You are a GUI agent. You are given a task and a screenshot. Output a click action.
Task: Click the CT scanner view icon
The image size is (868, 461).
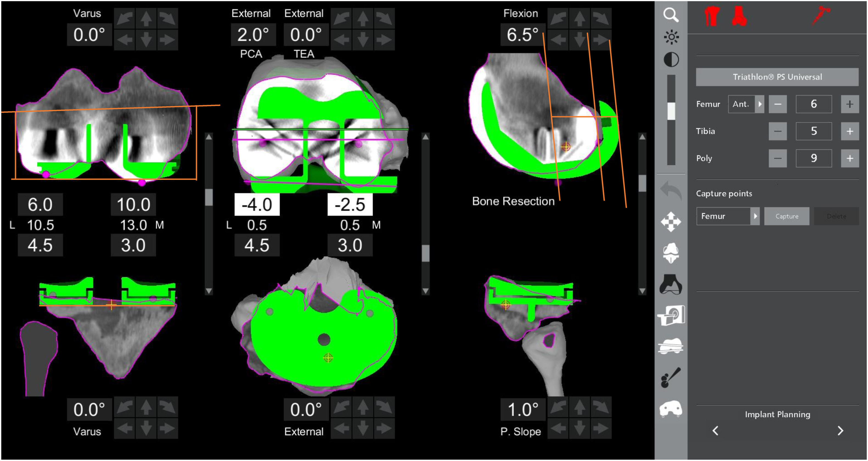pos(670,315)
